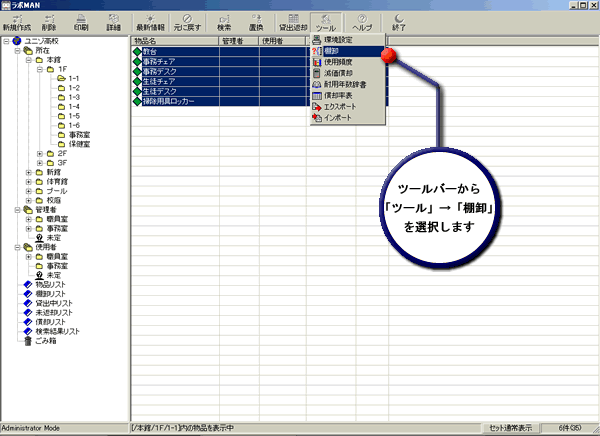Select folder 1-6 in the tree
This screenshot has height=436, width=600.
[69, 126]
